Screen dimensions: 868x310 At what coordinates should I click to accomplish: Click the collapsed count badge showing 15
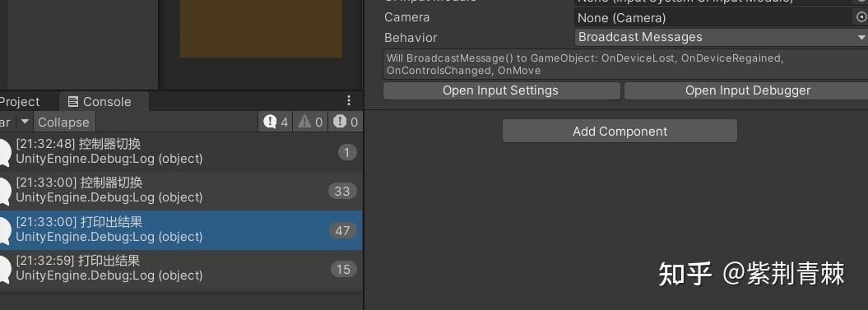(343, 270)
